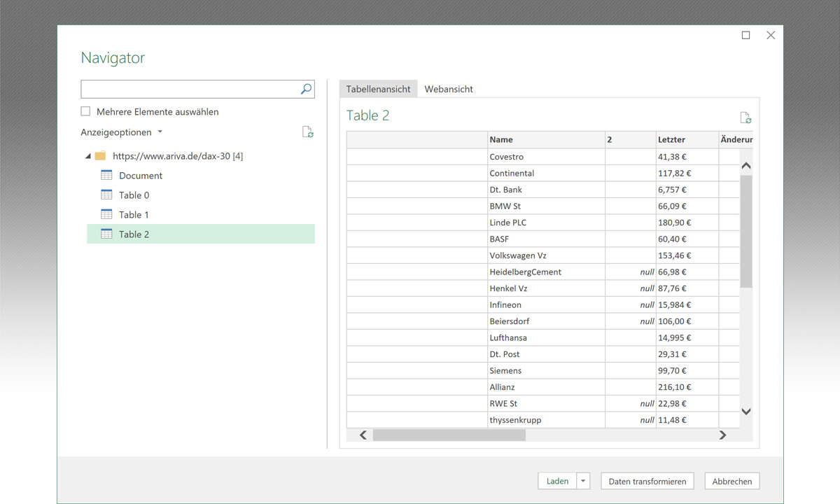Click the horizontal scrollbar left arrow

point(363,435)
